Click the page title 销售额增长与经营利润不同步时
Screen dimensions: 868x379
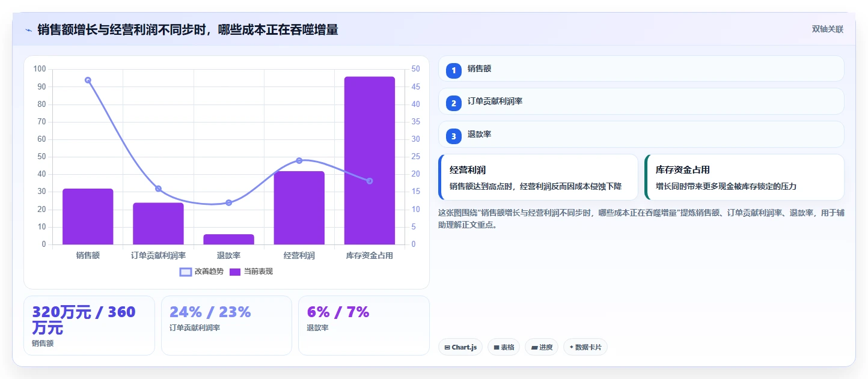(x=188, y=29)
